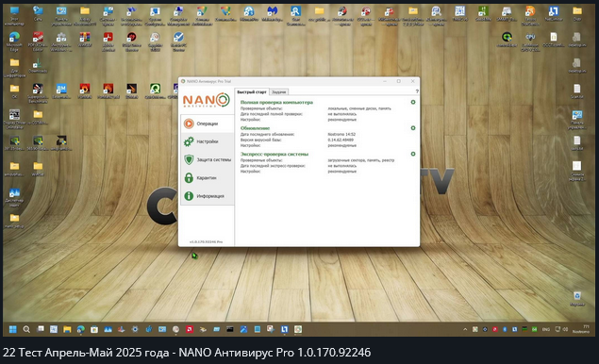Open Microsoft Edge from the taskbar
This screenshot has width=599, height=364.
click(x=80, y=329)
